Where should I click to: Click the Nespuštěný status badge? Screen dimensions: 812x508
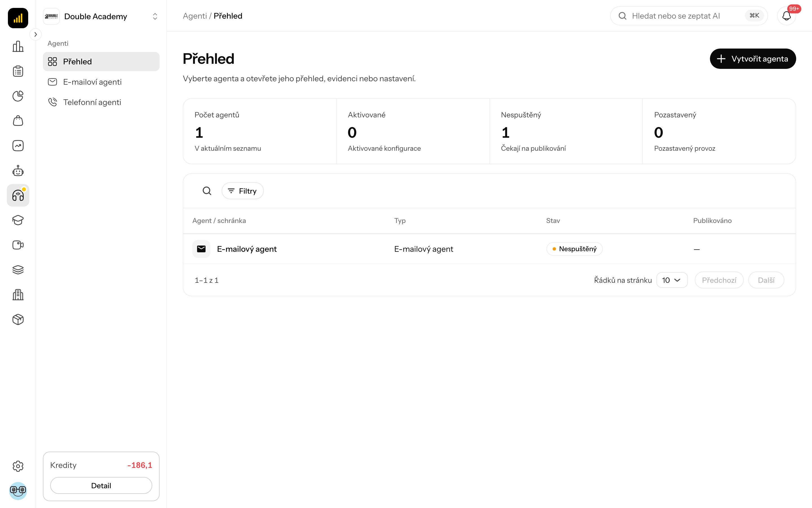pyautogui.click(x=574, y=249)
